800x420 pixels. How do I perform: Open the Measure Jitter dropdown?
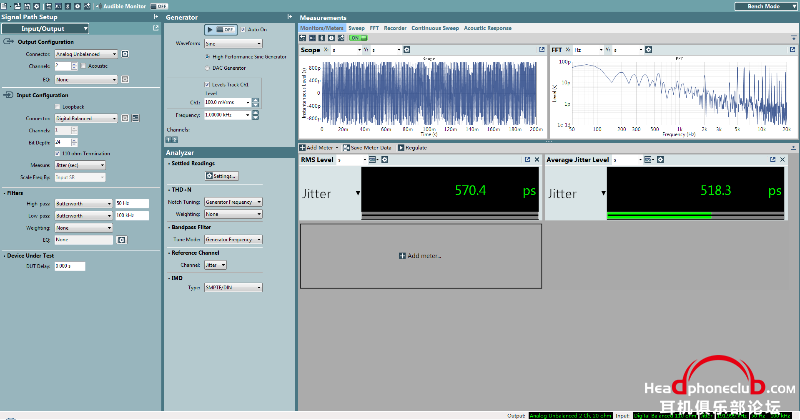click(x=80, y=165)
